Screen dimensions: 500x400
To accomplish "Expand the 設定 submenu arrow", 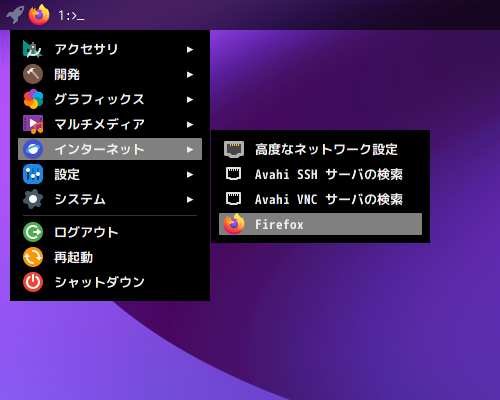I will tap(190, 174).
